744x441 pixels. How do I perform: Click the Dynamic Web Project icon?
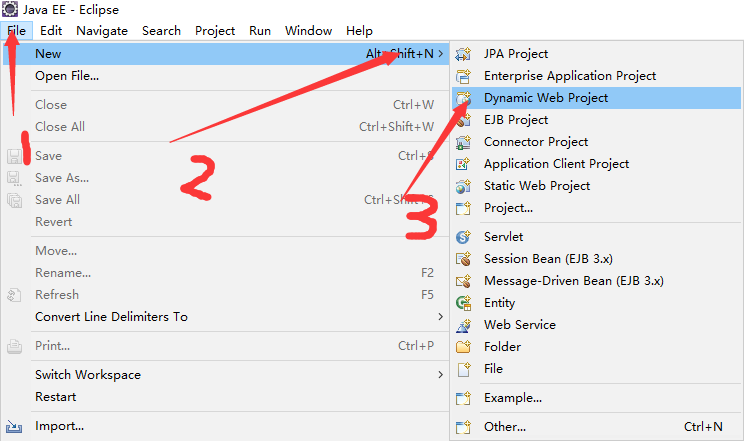pyautogui.click(x=463, y=98)
